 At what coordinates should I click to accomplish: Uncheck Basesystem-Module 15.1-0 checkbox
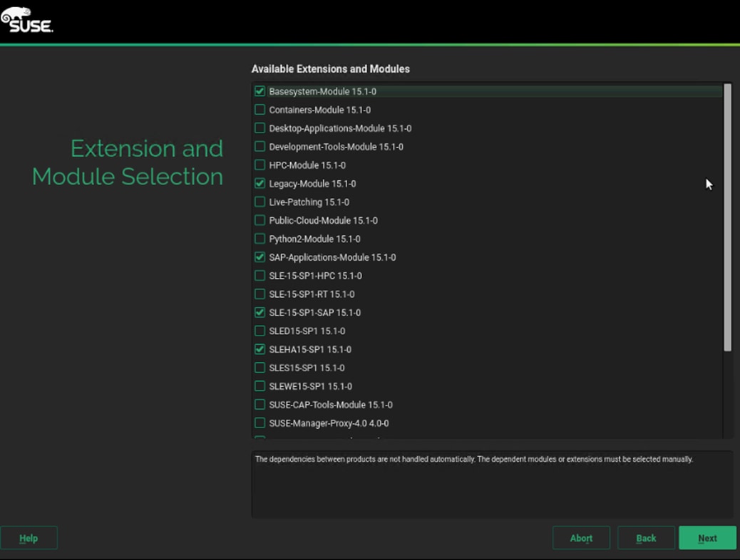260,91
